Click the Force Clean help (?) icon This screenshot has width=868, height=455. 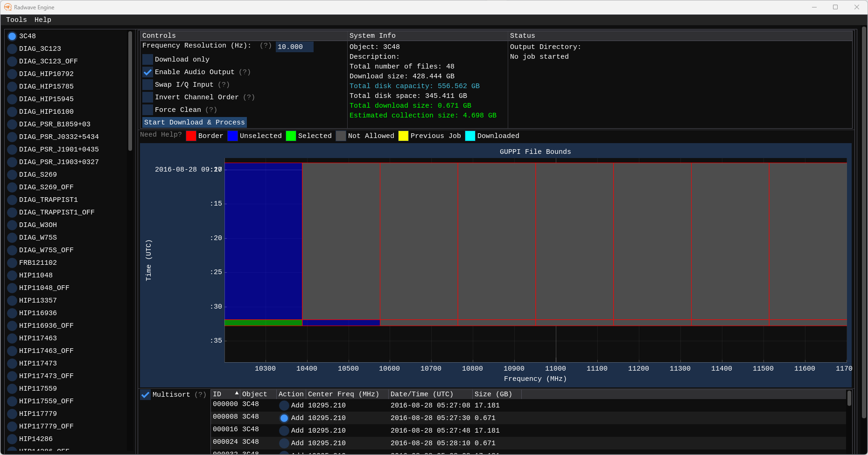click(x=211, y=110)
